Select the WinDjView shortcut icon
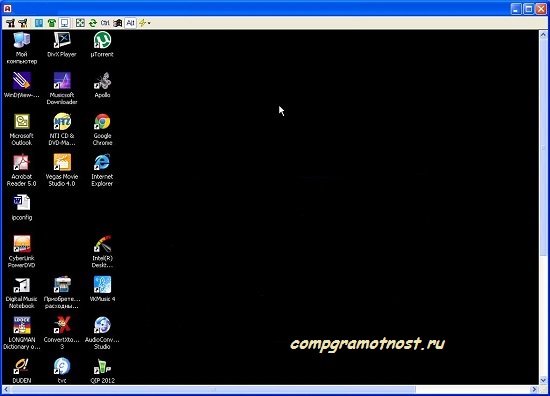This screenshot has width=550, height=396. pos(21,85)
